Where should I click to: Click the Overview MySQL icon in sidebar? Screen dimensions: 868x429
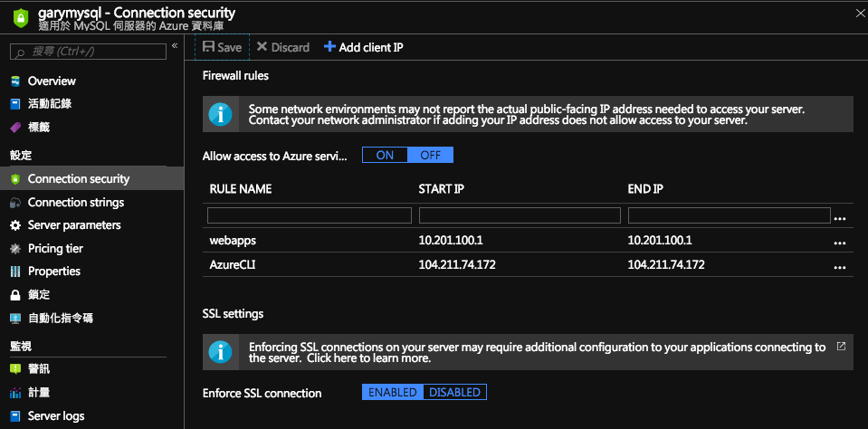15,81
